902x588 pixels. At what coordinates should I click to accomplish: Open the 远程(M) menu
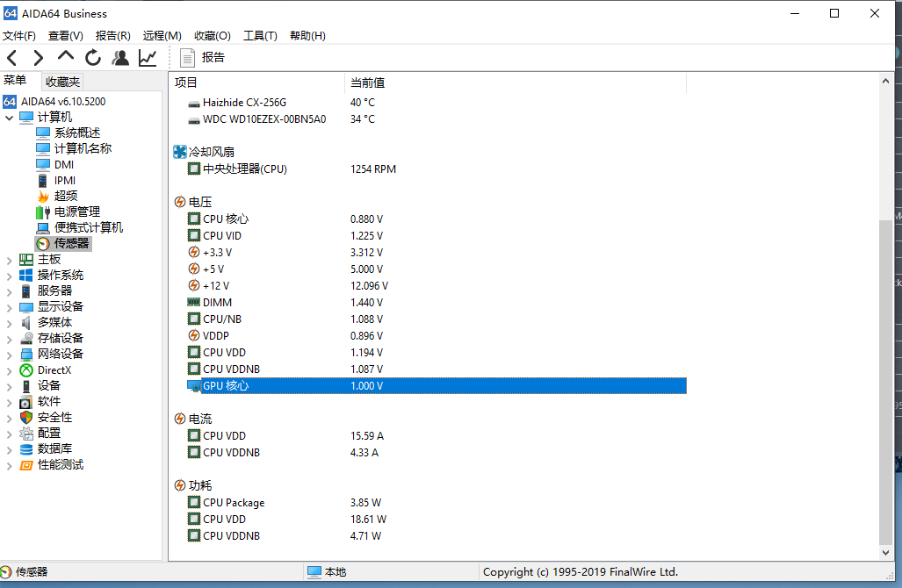tap(162, 36)
